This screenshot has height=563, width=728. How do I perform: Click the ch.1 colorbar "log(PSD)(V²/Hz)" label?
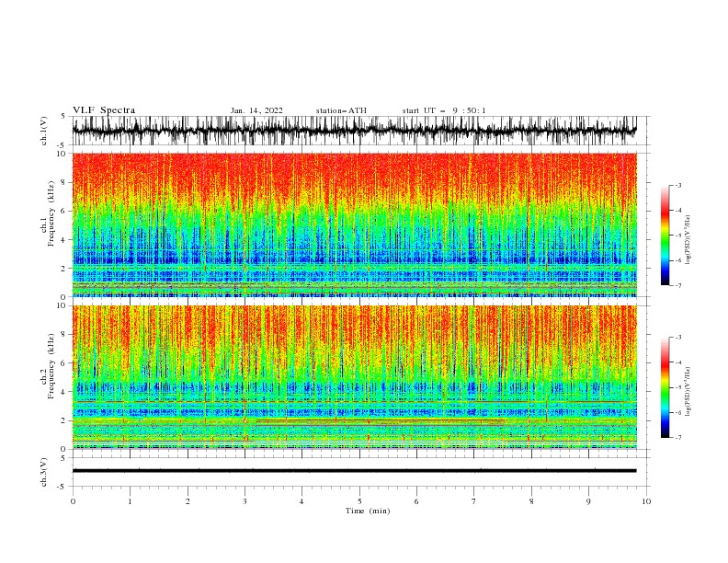pos(688,240)
